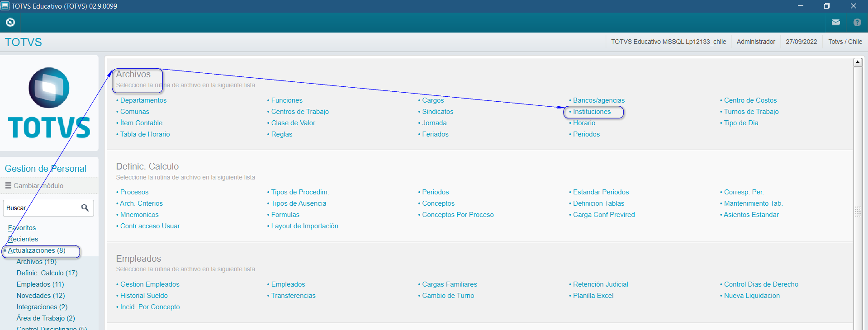Open the Horario routine
Viewport: 868px width, 330px height.
click(x=584, y=123)
